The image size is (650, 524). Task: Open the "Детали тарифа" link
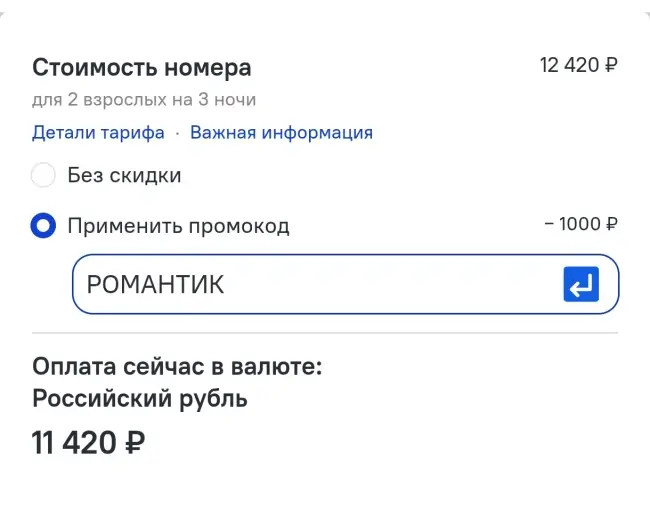99,132
